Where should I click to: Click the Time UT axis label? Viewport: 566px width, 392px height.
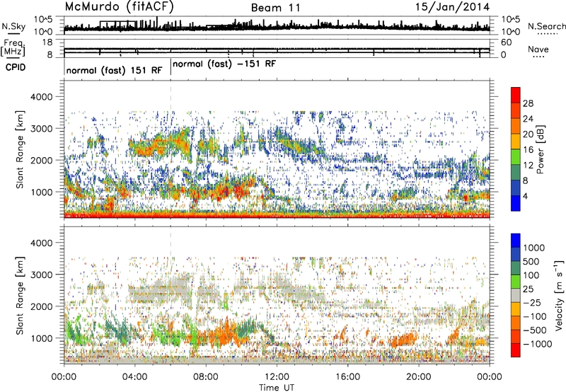[277, 388]
